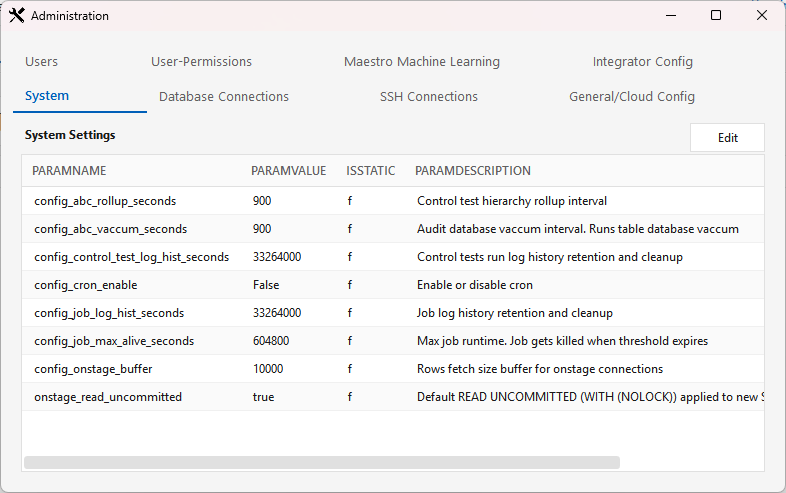
Task: Click description 'Control test hierarchy rollup interval'
Action: (512, 201)
